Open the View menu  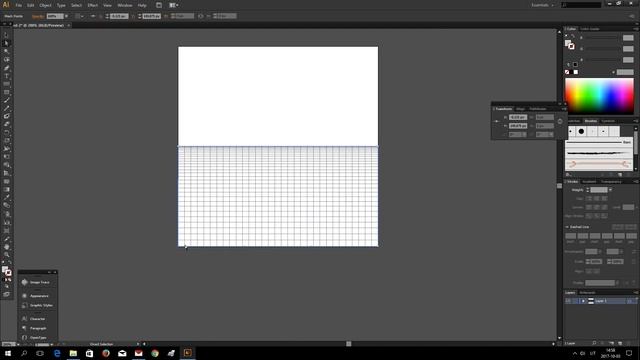click(107, 5)
